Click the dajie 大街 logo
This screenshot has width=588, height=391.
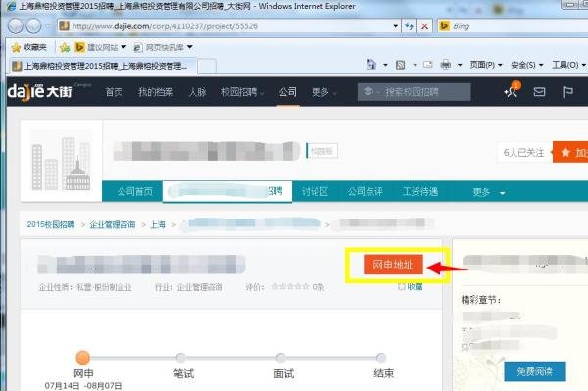[x=40, y=92]
